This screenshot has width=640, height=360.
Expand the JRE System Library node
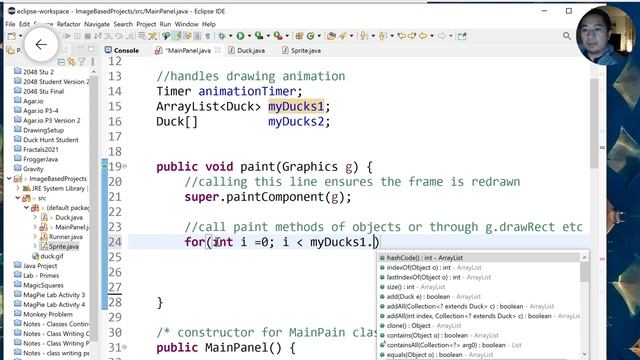[18, 188]
